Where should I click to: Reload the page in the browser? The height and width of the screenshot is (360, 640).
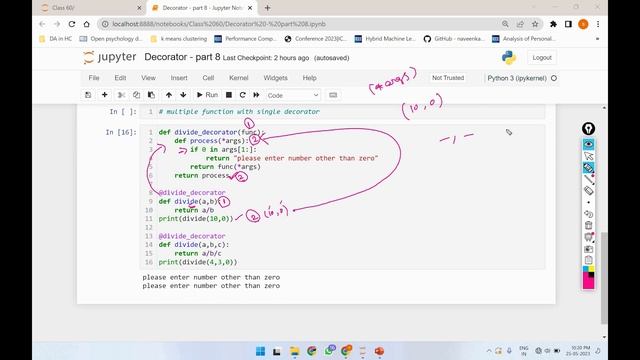point(72,24)
